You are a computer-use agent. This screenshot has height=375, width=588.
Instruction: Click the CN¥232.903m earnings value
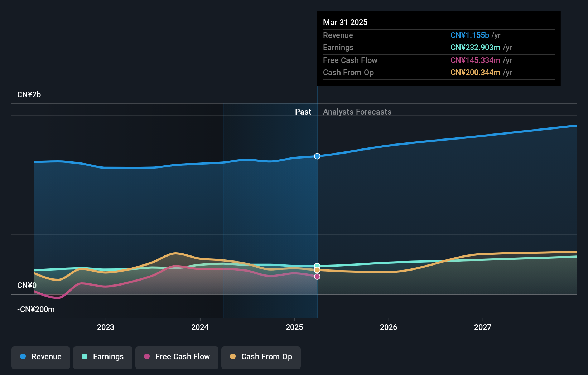pyautogui.click(x=475, y=47)
